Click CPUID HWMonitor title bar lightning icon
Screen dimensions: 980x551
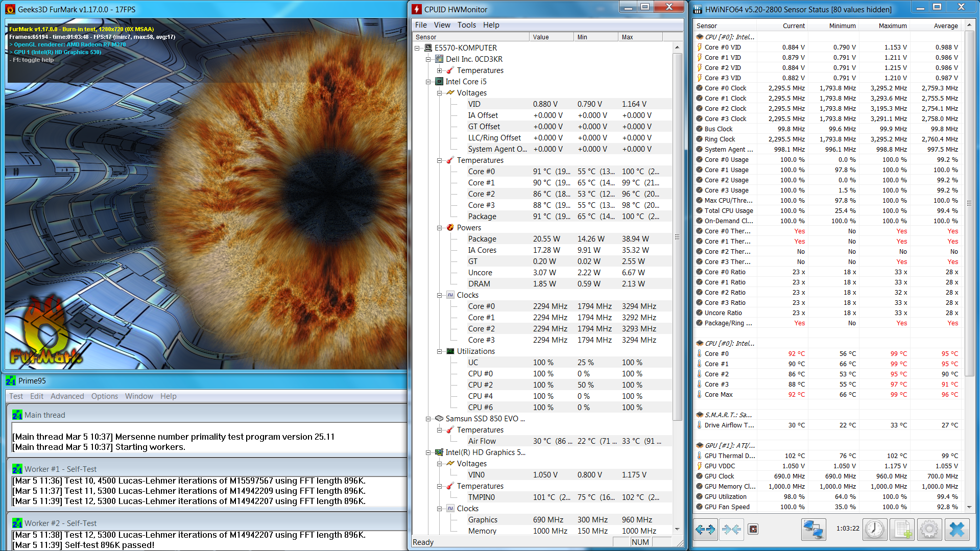click(417, 9)
